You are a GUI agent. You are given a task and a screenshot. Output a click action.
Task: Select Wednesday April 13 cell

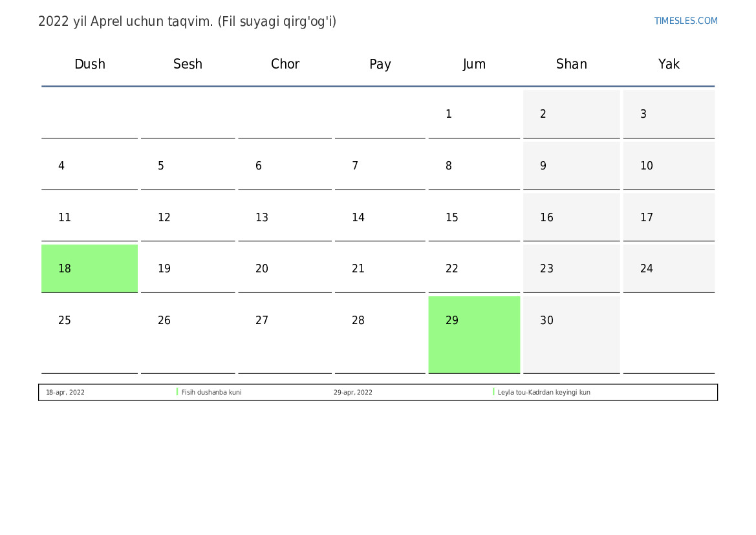click(x=285, y=217)
